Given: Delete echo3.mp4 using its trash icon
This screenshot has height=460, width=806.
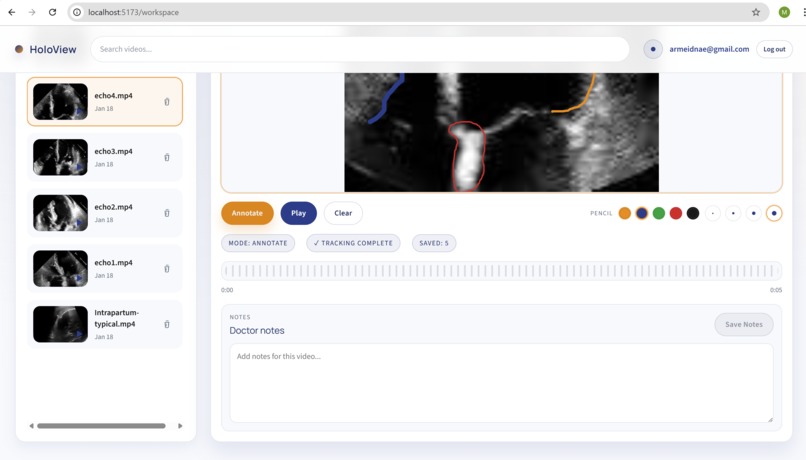Looking at the screenshot, I should pyautogui.click(x=167, y=157).
